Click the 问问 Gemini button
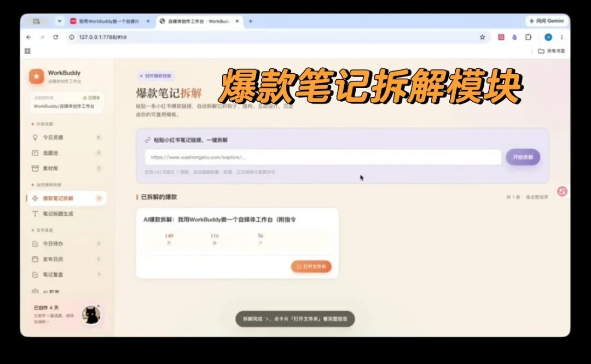This screenshot has height=364, width=591. click(x=547, y=21)
